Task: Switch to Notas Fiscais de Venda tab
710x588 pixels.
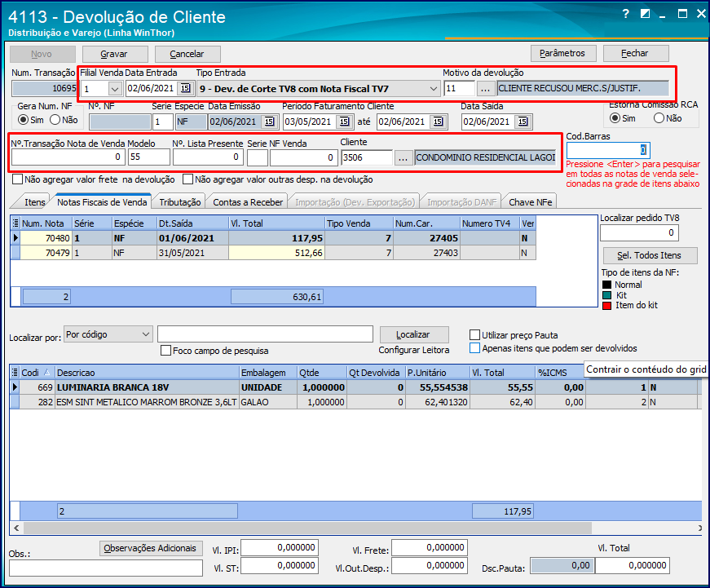Action: click(x=103, y=202)
